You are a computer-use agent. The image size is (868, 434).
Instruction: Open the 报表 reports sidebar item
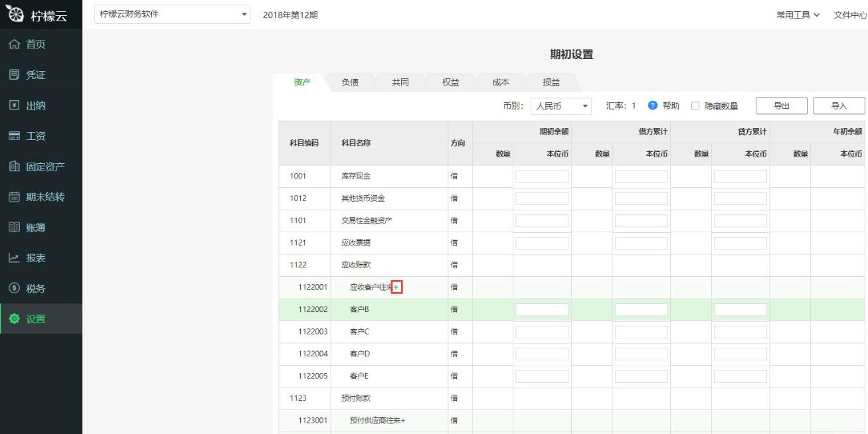(41, 258)
